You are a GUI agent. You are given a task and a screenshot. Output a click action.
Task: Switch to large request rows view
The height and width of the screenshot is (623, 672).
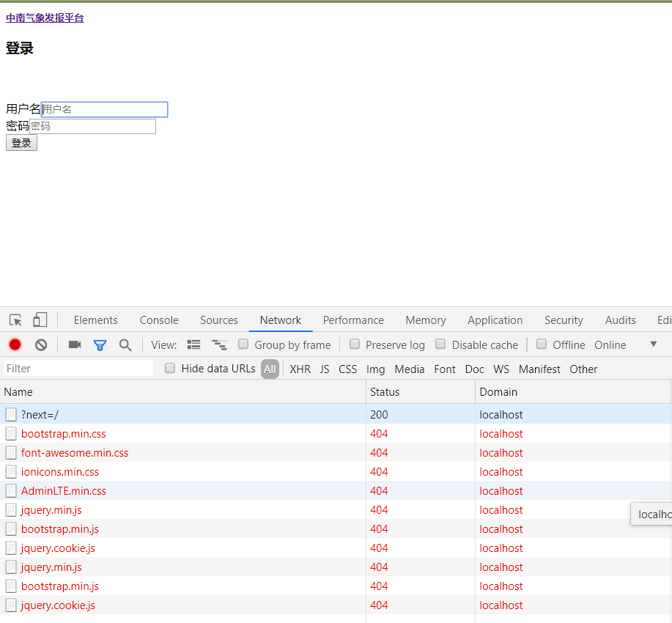coord(193,344)
